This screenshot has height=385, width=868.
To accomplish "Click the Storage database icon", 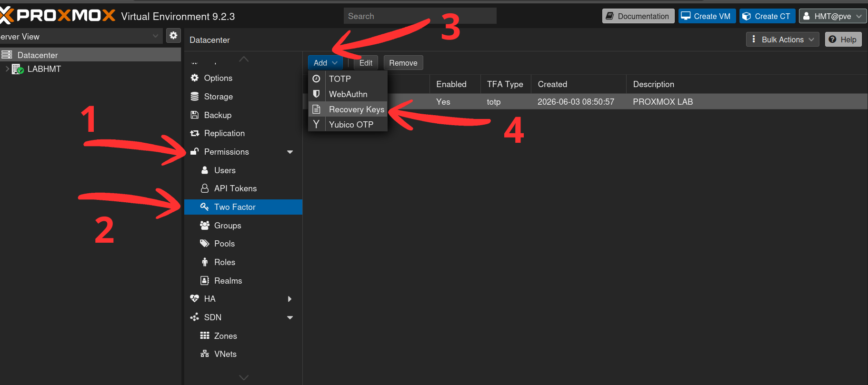I will pyautogui.click(x=194, y=96).
